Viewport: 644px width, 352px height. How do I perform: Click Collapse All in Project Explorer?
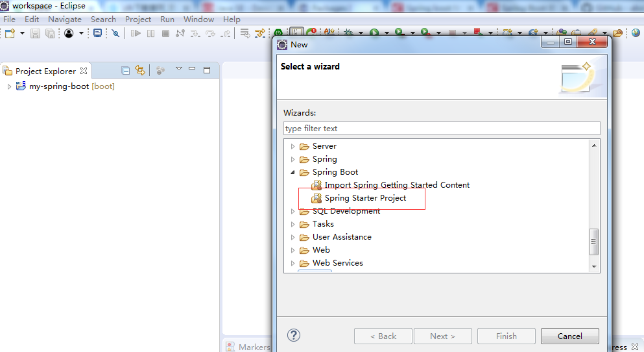(x=126, y=71)
